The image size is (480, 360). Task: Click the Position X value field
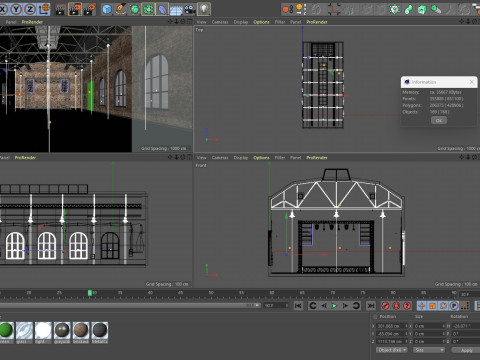click(x=392, y=326)
